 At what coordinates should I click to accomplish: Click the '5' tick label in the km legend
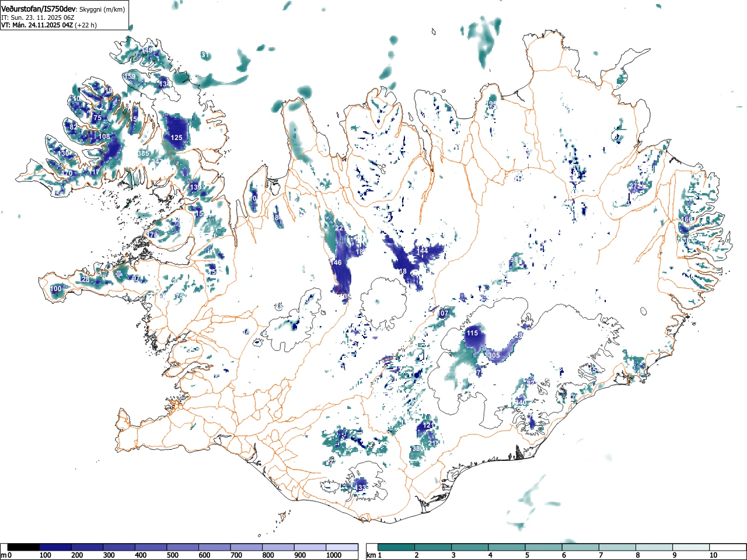(x=527, y=555)
